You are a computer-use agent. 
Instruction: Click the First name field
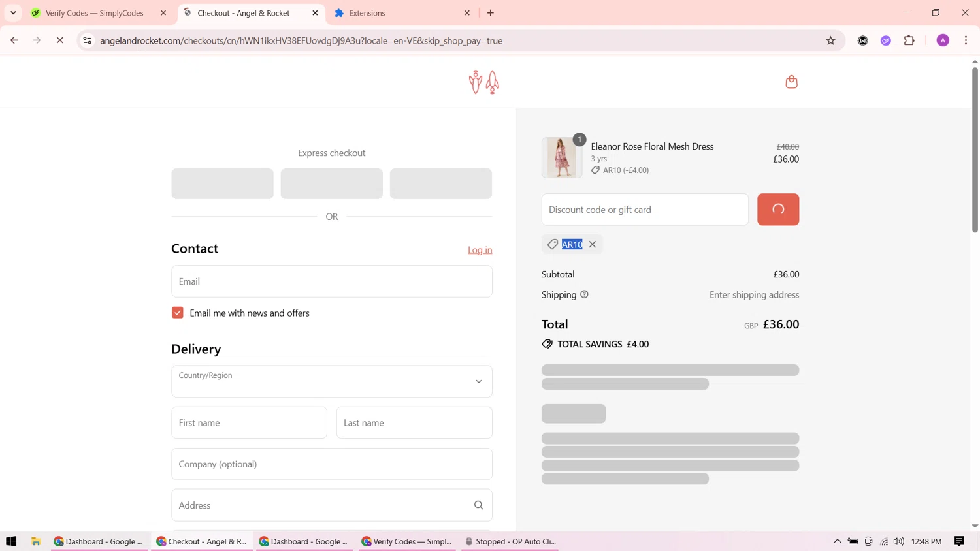pyautogui.click(x=249, y=422)
